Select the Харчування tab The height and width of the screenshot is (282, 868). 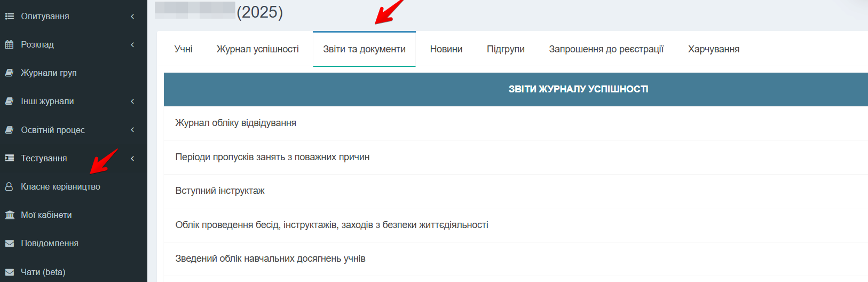(x=713, y=49)
